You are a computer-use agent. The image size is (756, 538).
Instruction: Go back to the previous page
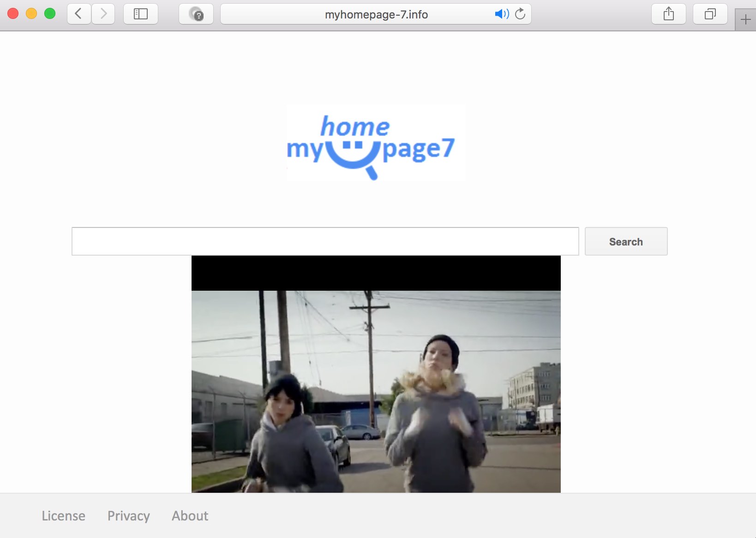[x=78, y=14]
